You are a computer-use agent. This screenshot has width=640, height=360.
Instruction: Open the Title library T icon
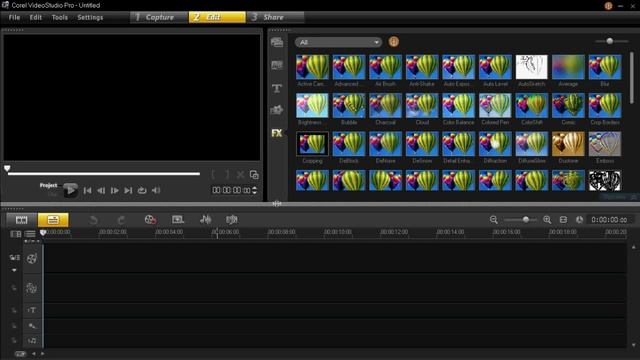pos(277,88)
